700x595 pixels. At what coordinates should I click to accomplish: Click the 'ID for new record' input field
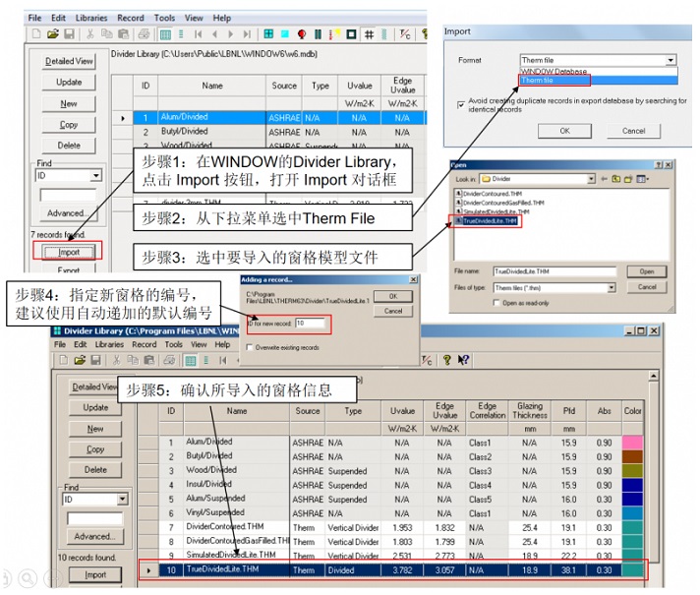pos(312,323)
